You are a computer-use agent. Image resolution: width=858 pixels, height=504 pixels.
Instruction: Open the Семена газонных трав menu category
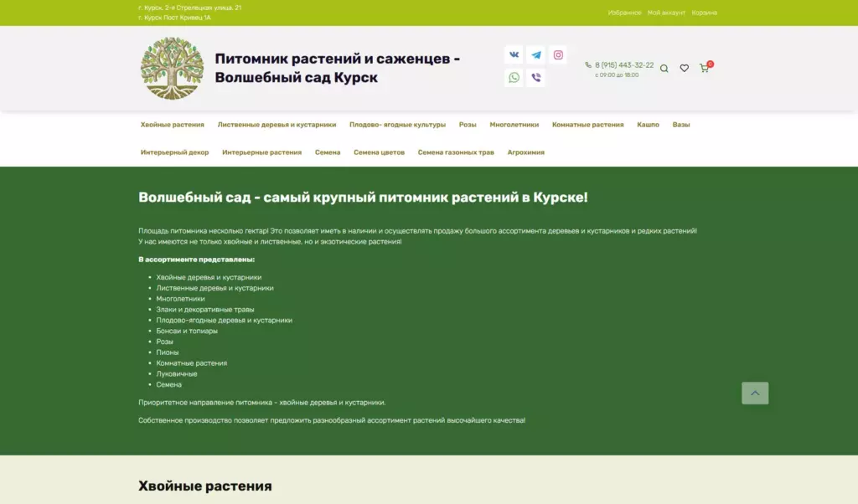(x=456, y=152)
